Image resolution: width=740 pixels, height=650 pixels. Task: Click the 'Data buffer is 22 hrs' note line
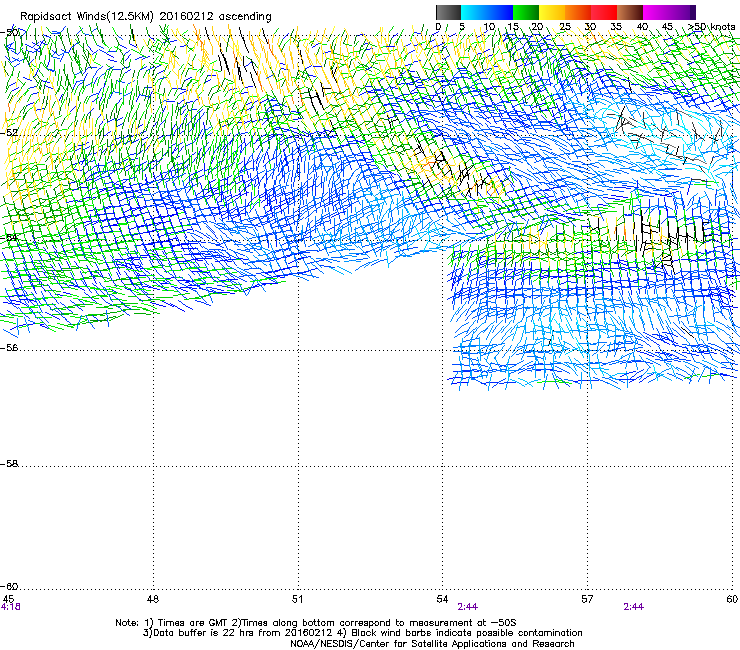point(362,633)
